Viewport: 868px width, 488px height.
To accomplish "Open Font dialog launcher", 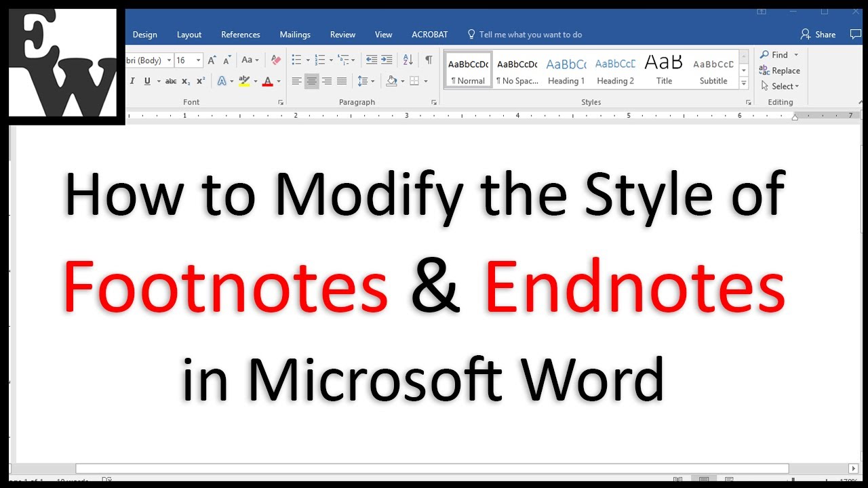I will 281,102.
